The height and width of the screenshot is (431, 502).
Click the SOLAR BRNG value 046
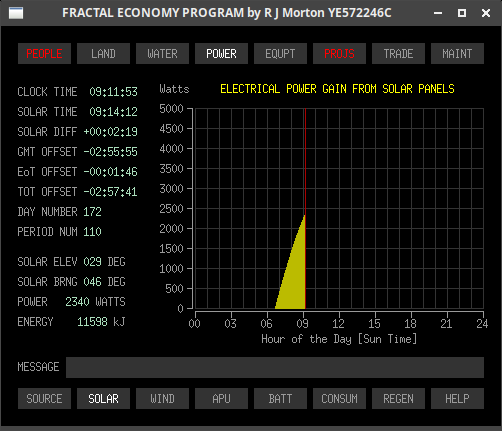click(92, 282)
